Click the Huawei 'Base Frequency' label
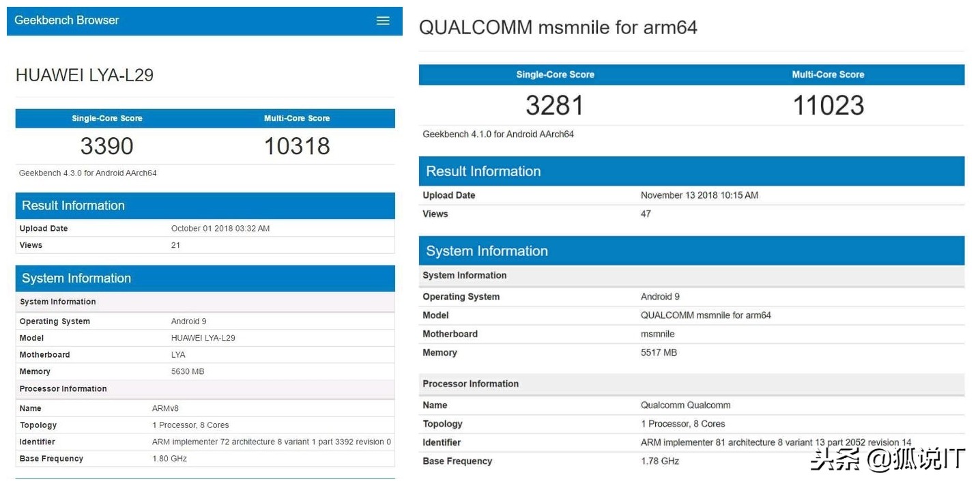 pyautogui.click(x=51, y=459)
